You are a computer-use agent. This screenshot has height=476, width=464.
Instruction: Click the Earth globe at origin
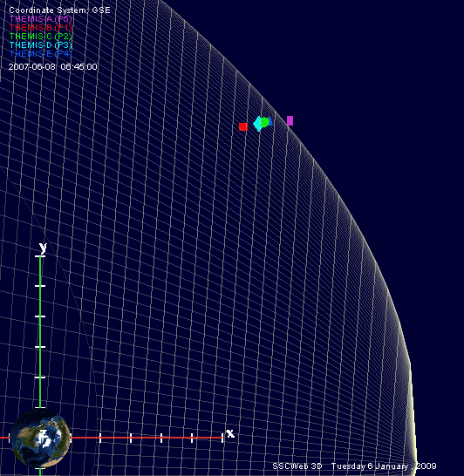pos(40,438)
